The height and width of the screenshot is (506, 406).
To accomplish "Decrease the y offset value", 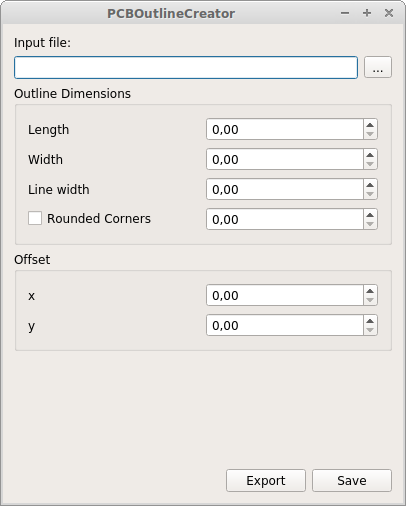I will click(x=370, y=330).
